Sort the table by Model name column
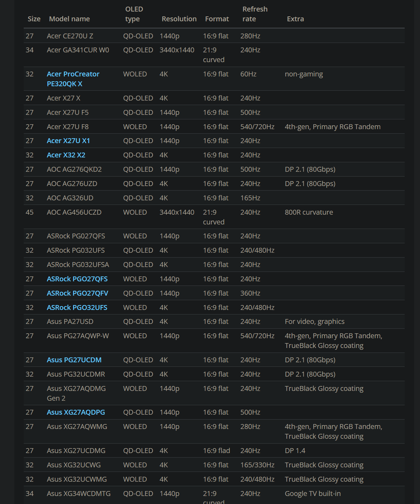Viewport: 420px width, 504px height. pos(69,19)
